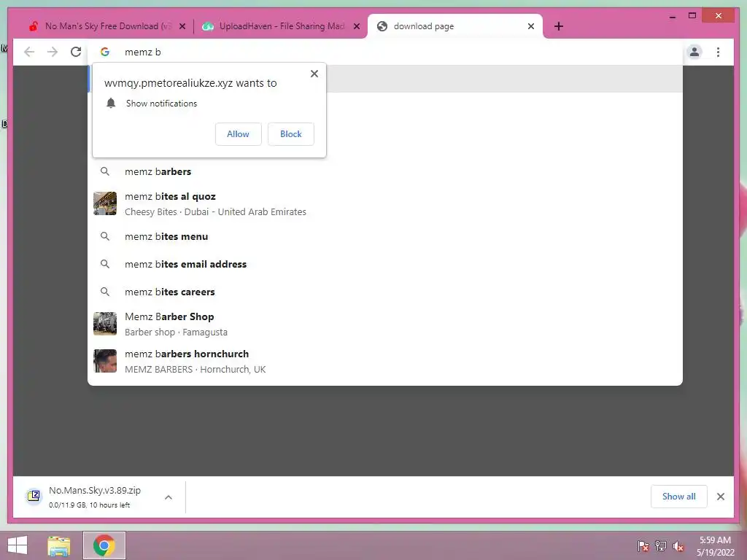
Task: Click the zip file icon in download bar
Action: point(34,496)
